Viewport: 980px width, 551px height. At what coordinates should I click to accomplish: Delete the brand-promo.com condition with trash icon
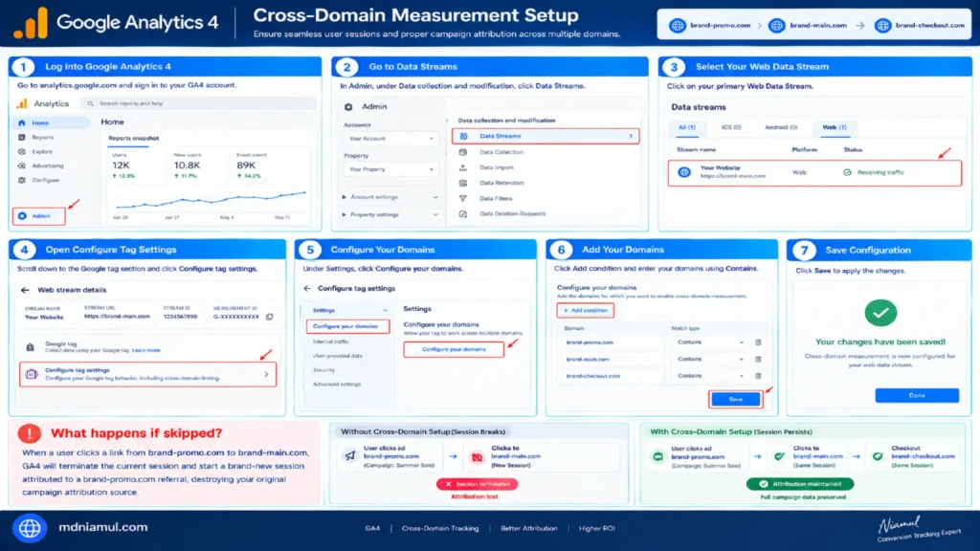click(x=758, y=342)
